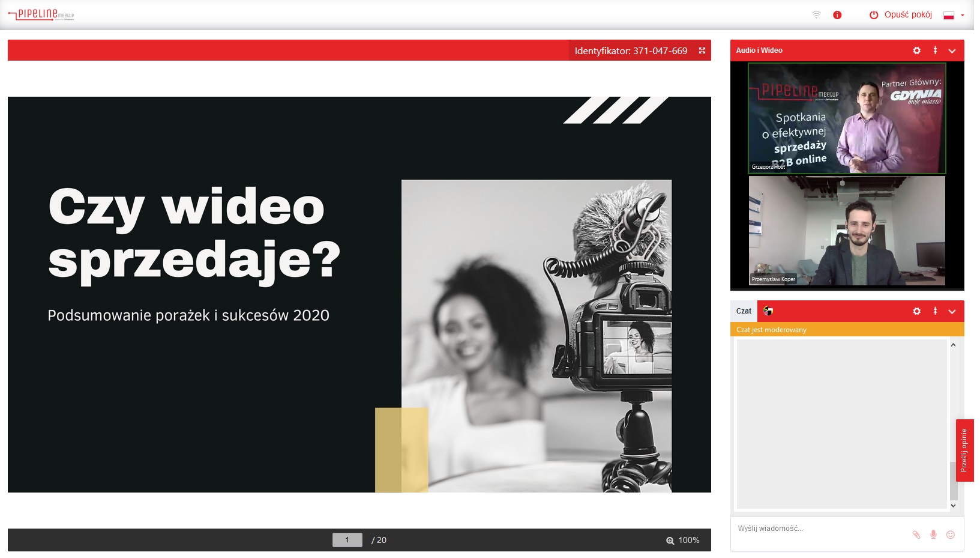
Task: Switch to the Czat tab
Action: click(x=744, y=311)
